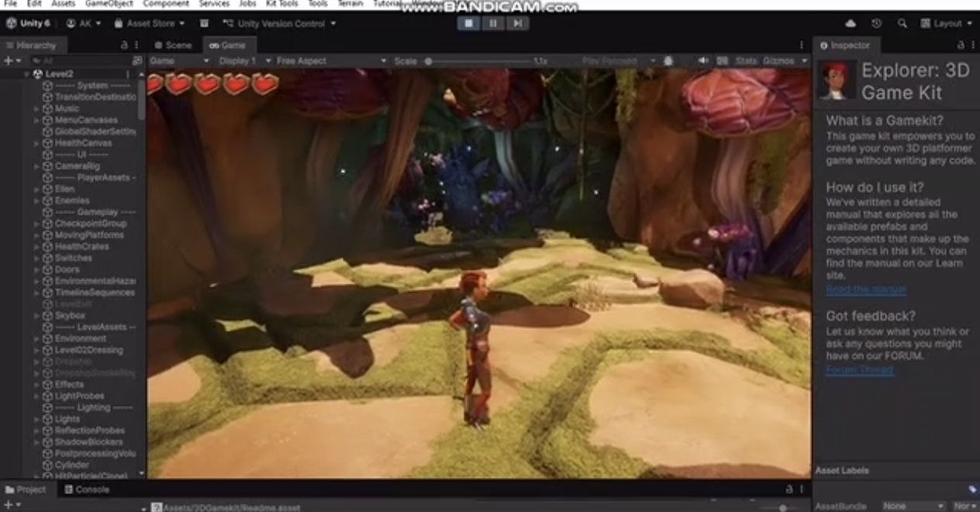The width and height of the screenshot is (980, 512).
Task: Click the Ellen avatar thumbnail in the Inspector
Action: click(838, 81)
